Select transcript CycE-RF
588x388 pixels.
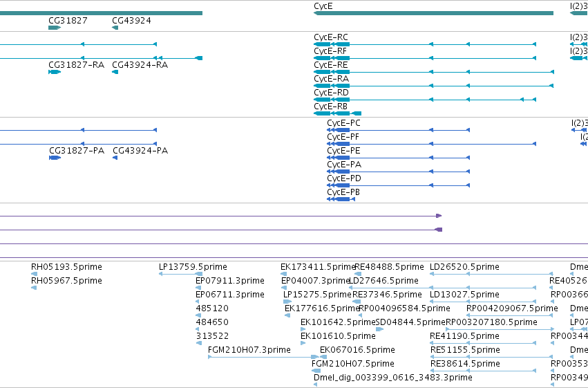coord(425,58)
